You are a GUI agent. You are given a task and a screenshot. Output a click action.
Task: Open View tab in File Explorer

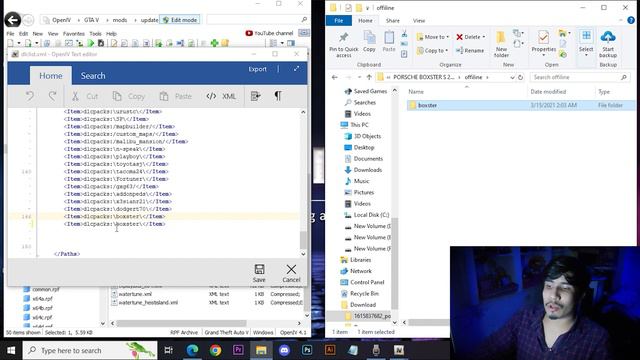click(x=419, y=20)
